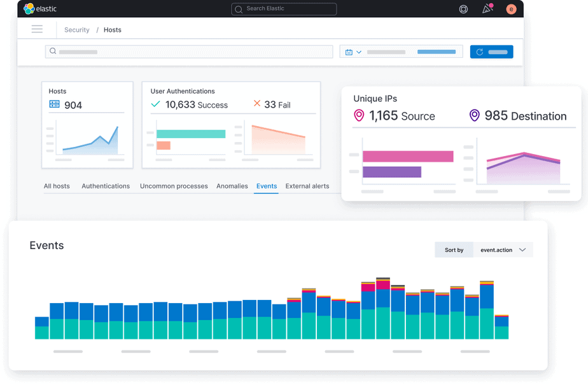Click the user avatar icon
The width and height of the screenshot is (588, 384).
(x=511, y=9)
